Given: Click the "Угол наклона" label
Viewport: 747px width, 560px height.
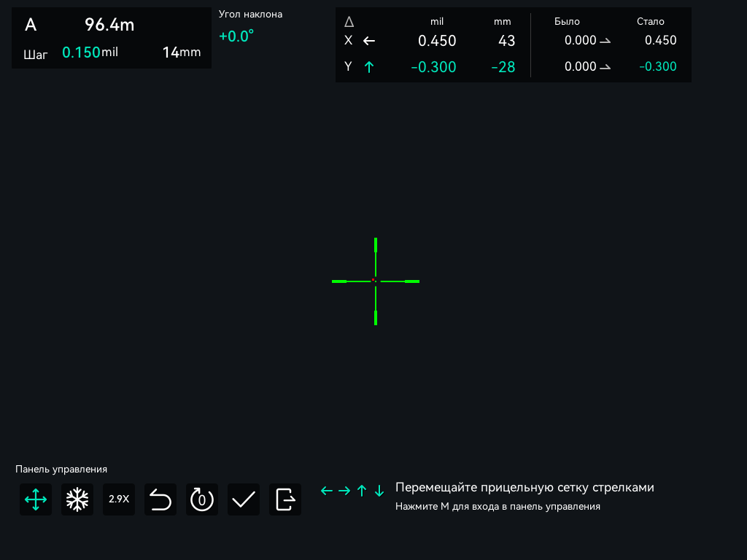Looking at the screenshot, I should [251, 15].
